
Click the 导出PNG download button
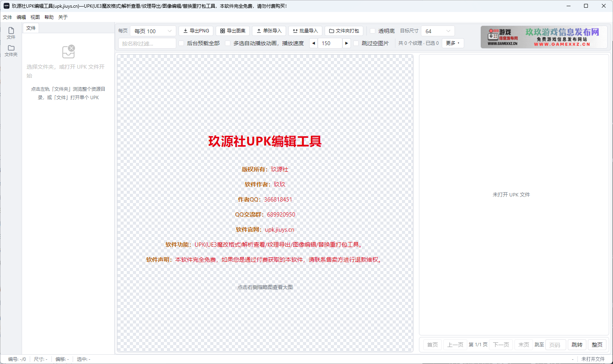pyautogui.click(x=196, y=31)
